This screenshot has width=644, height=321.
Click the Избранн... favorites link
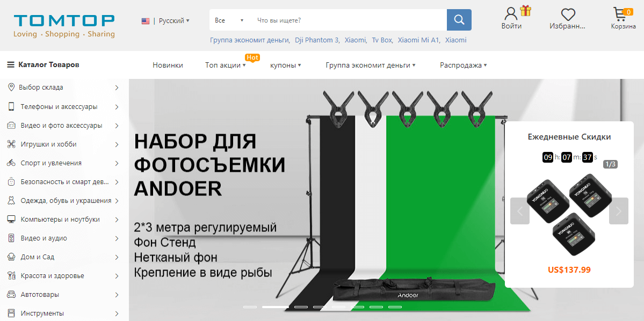pyautogui.click(x=568, y=26)
